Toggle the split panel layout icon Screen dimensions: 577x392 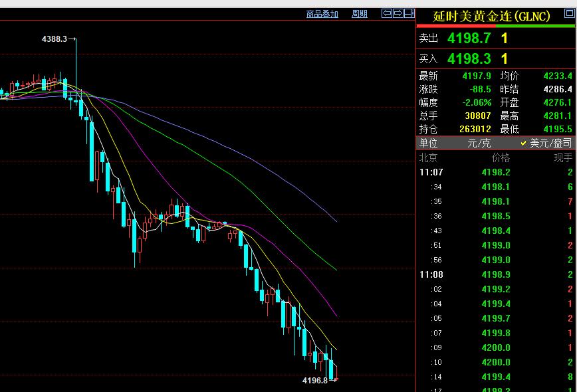[409, 13]
